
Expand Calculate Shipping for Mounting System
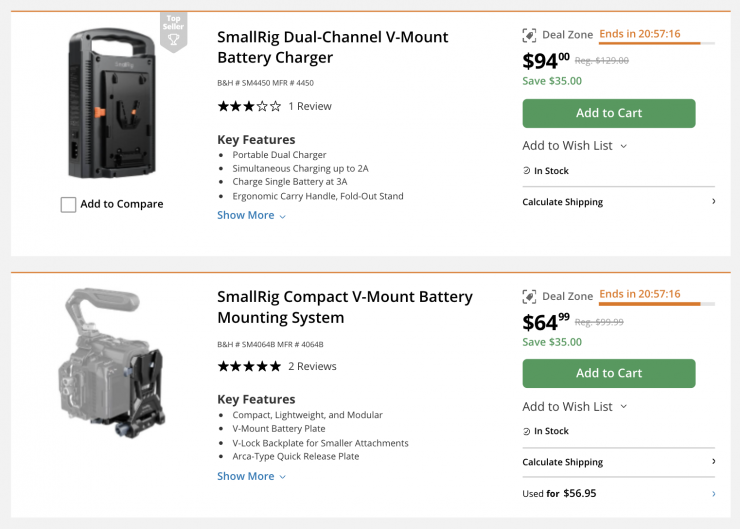[618, 462]
